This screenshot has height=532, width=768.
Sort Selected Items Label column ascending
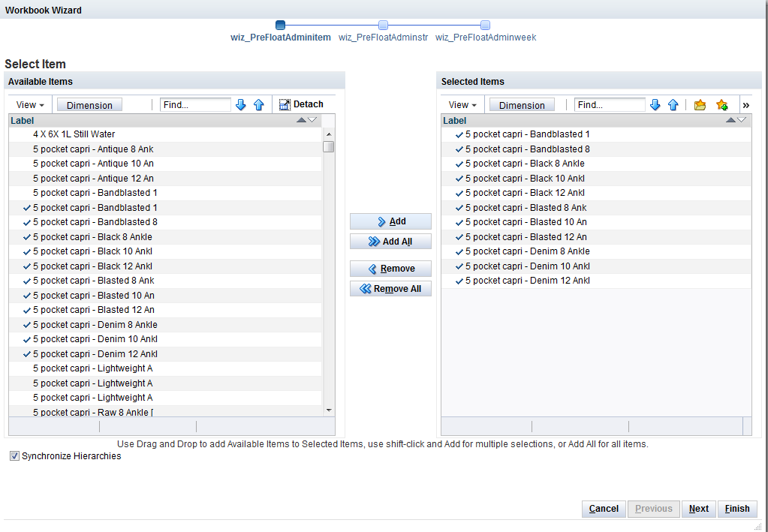coord(730,120)
